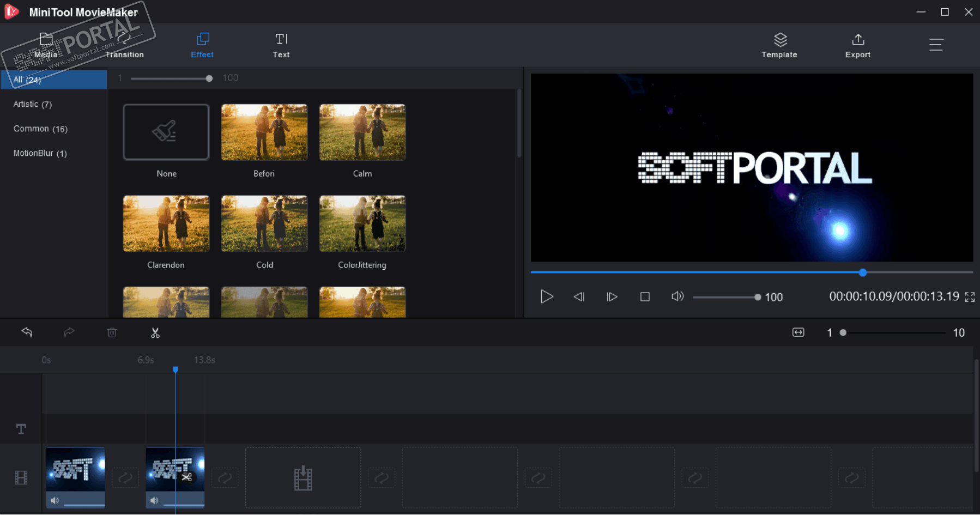Image resolution: width=980 pixels, height=515 pixels.
Task: Open the Template library
Action: 779,45
